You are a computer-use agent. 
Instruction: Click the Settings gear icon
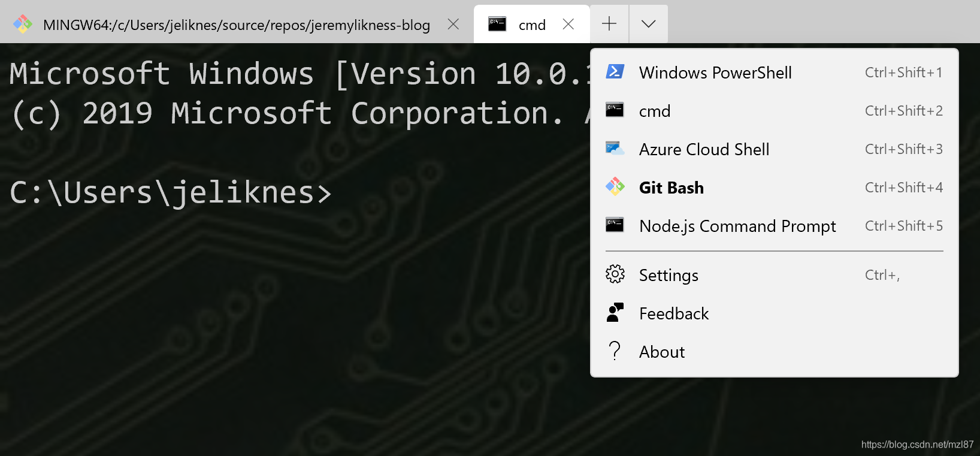click(x=615, y=274)
